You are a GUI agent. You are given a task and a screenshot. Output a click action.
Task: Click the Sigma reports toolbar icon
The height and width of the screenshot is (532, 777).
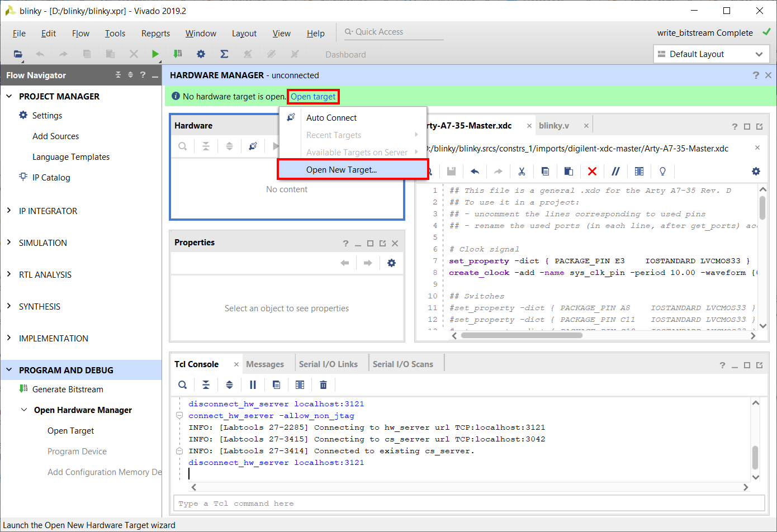[224, 54]
